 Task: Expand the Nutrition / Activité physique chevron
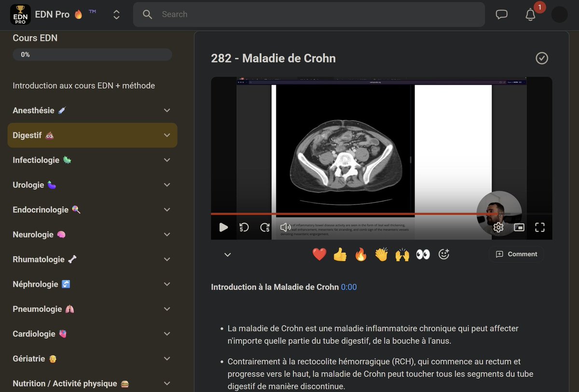[167, 384]
